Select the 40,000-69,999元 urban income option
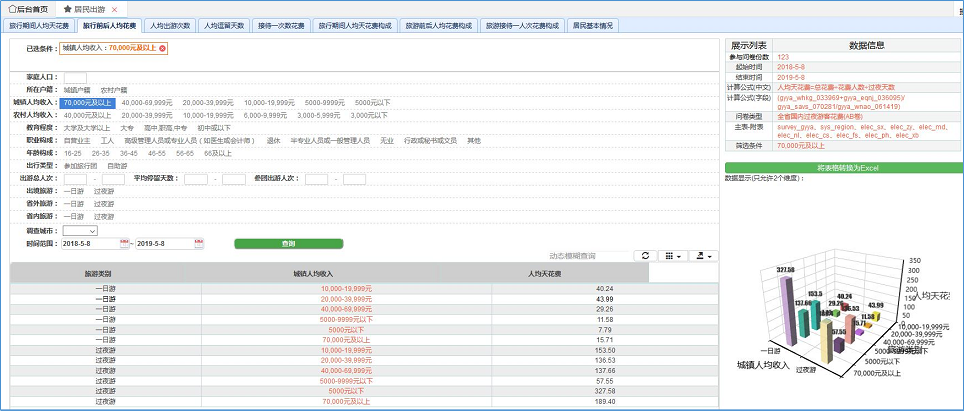Viewport: 964px width, 411px height. [x=148, y=102]
